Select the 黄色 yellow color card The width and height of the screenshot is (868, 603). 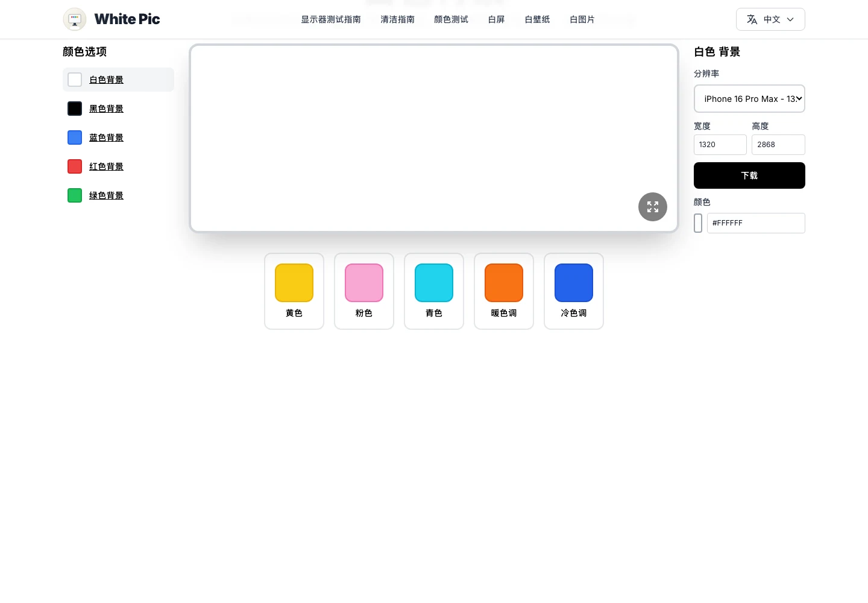coord(294,291)
